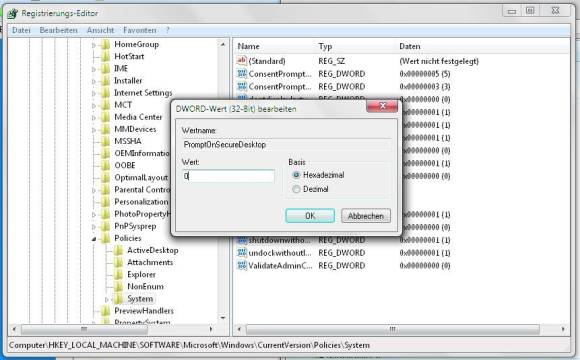Select the ActiveDesktop folder icon
The image size is (580, 360).
click(x=118, y=250)
